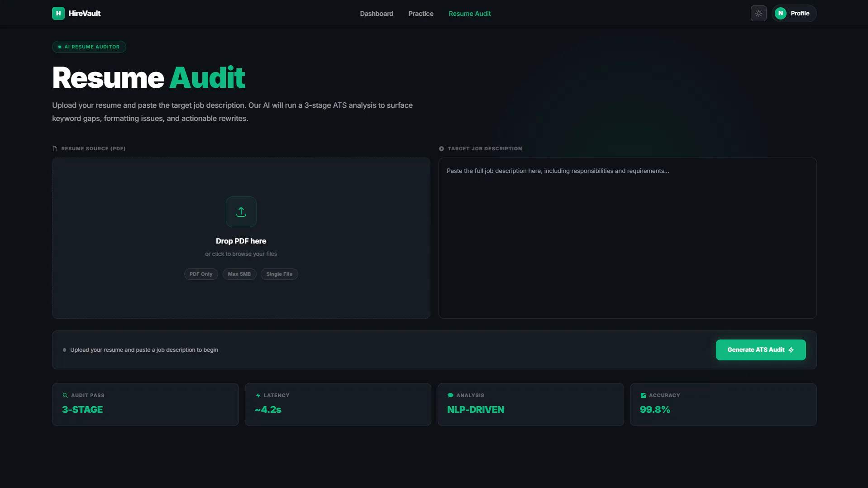Click the Resume Audit main heading
The image size is (868, 488).
(148, 77)
